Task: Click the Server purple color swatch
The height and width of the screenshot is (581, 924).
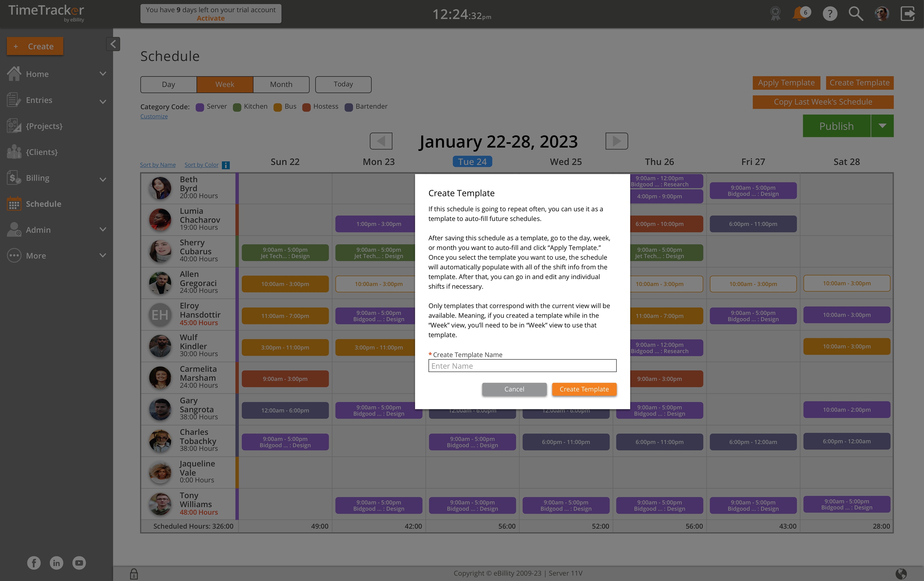Action: (x=199, y=107)
